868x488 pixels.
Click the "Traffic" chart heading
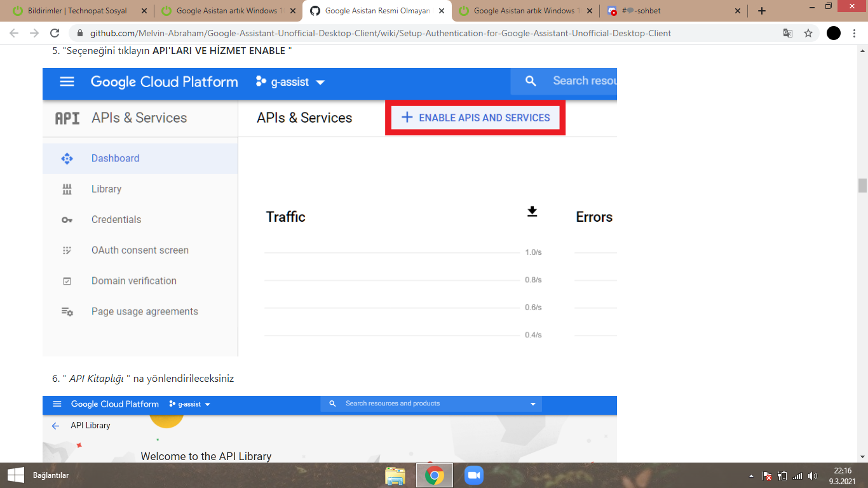click(x=286, y=217)
